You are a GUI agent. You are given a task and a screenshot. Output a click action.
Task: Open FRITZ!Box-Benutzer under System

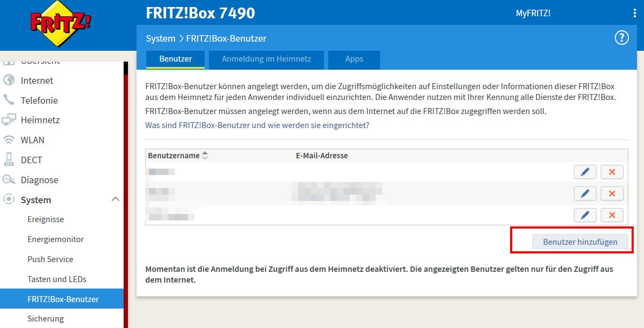coord(62,299)
